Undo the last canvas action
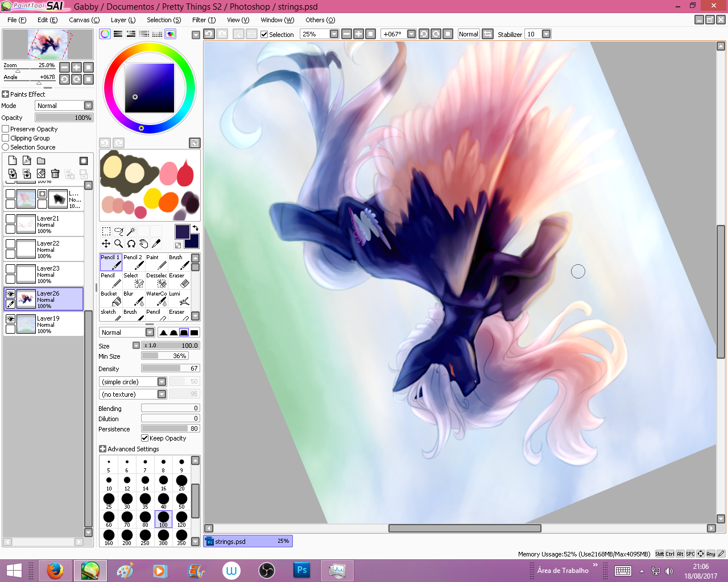 209,34
